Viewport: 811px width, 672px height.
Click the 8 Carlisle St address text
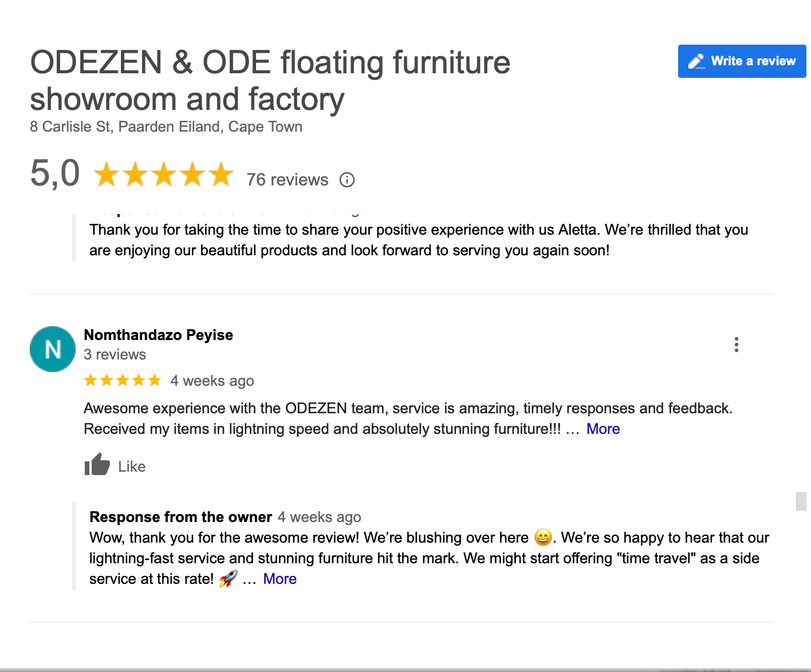166,127
